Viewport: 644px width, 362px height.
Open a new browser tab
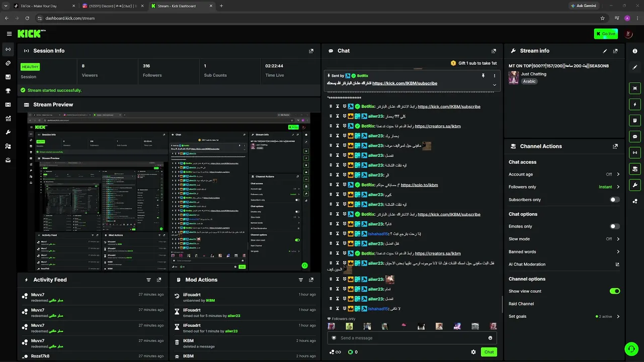click(x=221, y=6)
